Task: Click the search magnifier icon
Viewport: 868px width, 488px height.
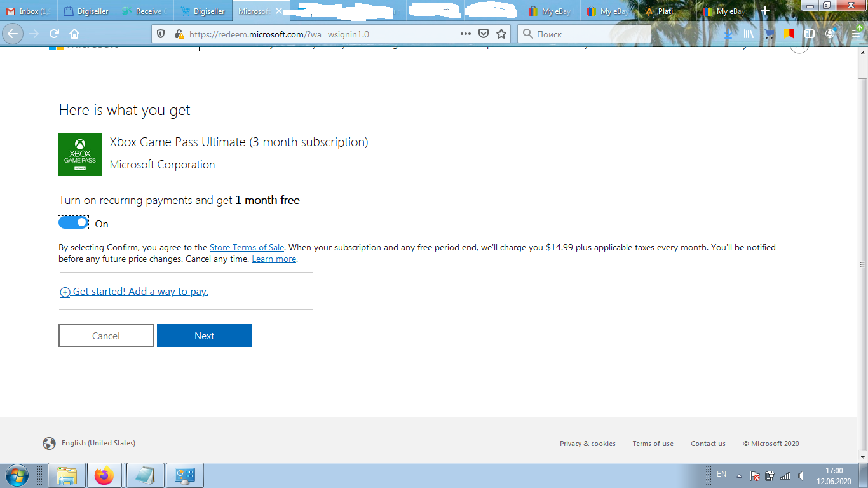Action: click(527, 34)
